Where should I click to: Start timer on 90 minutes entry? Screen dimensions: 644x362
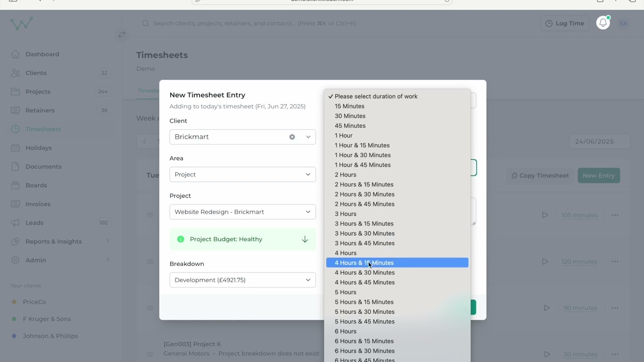(x=546, y=308)
